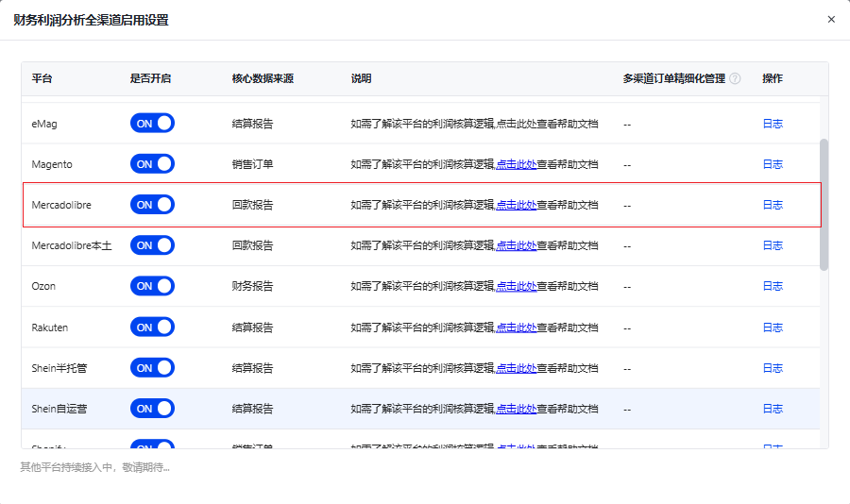Click 点击此处 help link in Ozon row
The height and width of the screenshot is (504, 850).
coord(516,286)
